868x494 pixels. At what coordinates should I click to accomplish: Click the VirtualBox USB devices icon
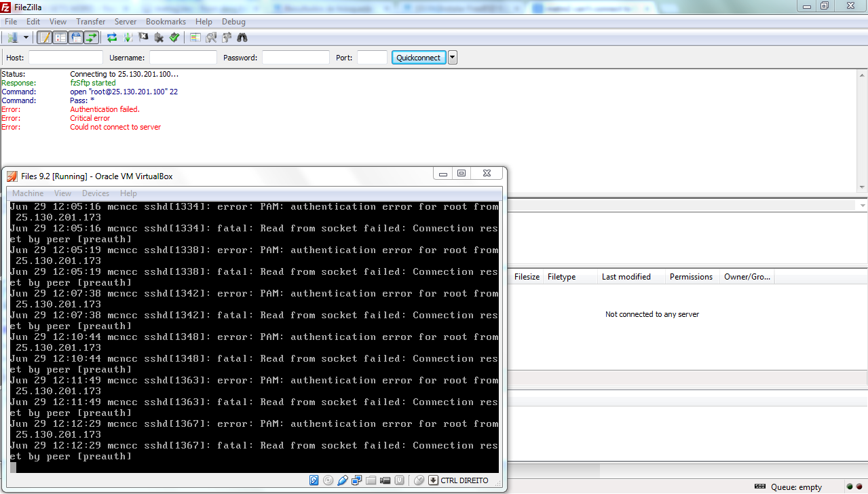tap(343, 480)
